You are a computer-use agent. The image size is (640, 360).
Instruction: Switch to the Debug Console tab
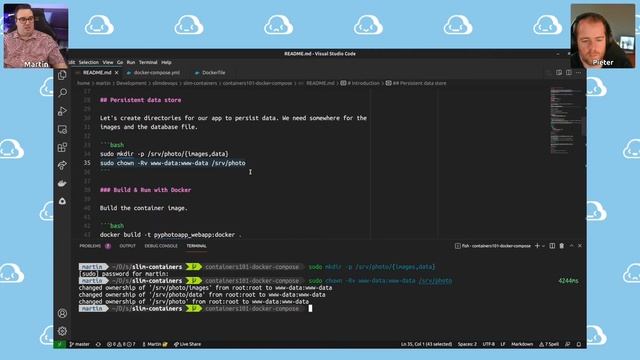point(161,246)
